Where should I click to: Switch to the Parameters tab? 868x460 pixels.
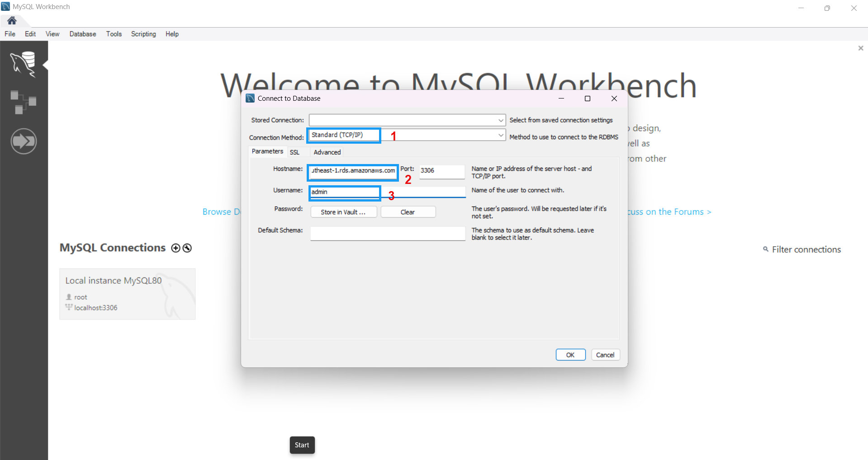267,151
